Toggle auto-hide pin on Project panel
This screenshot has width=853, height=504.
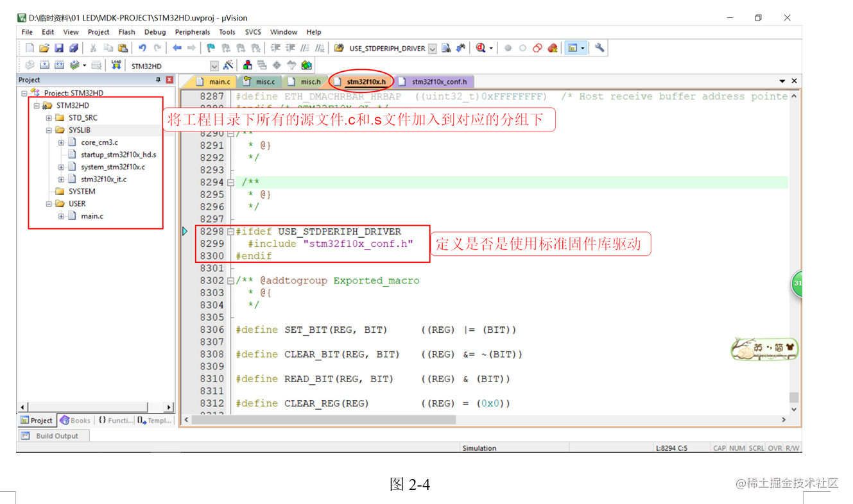(x=159, y=80)
